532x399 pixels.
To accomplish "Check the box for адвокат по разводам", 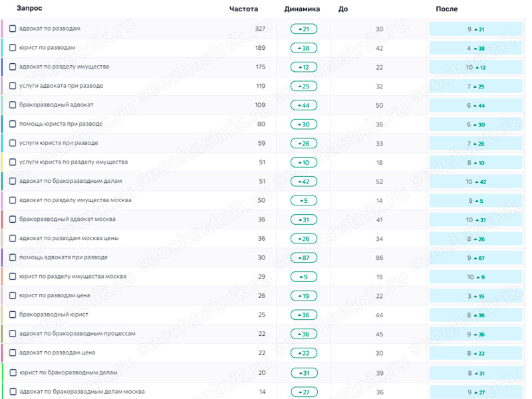I will click(13, 29).
